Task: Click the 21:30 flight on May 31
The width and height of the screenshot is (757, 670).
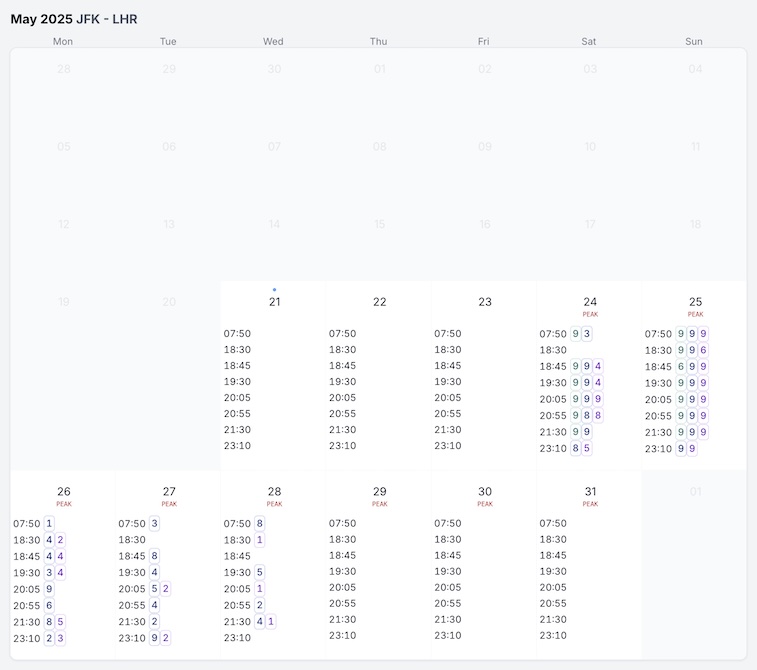Action: pyautogui.click(x=553, y=619)
